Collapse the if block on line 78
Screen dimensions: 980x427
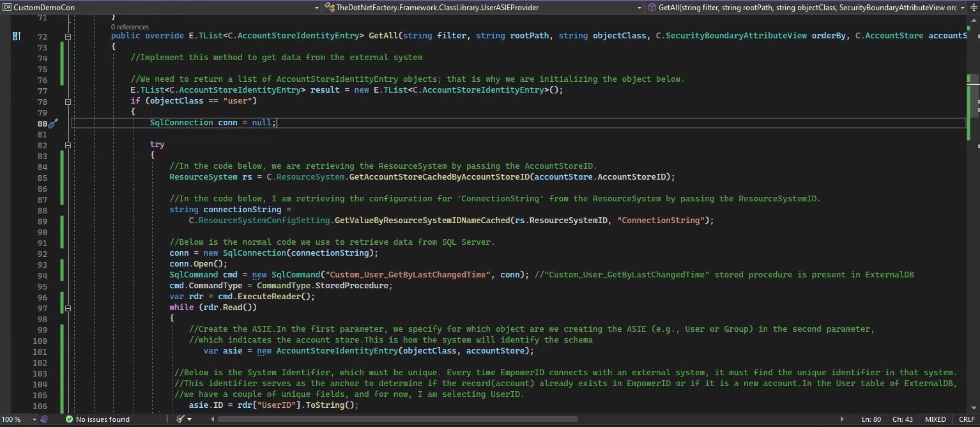pyautogui.click(x=68, y=101)
